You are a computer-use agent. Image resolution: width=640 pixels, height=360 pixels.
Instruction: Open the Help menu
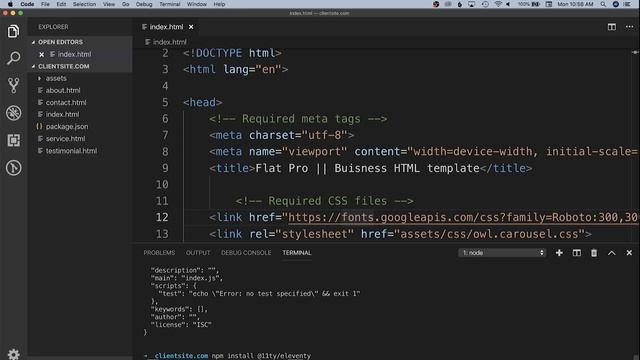point(219,4)
